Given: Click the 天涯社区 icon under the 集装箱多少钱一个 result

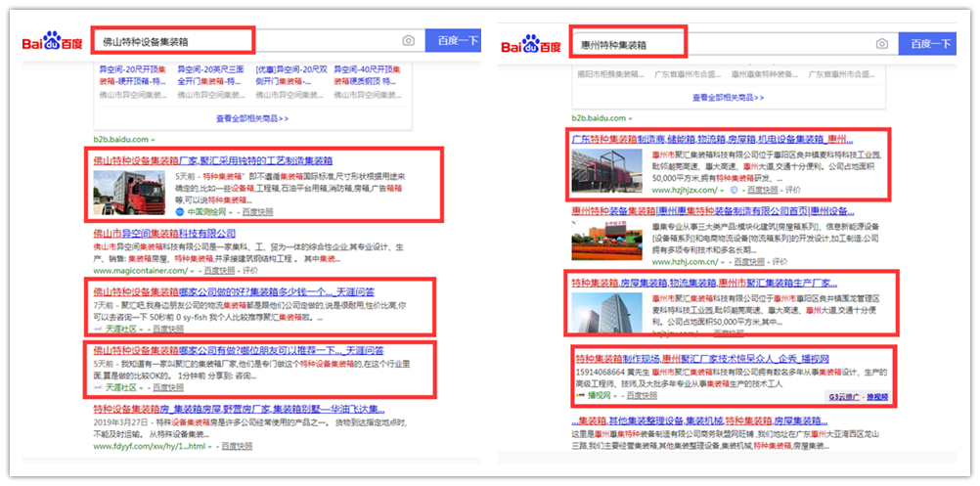Looking at the screenshot, I should [x=98, y=329].
